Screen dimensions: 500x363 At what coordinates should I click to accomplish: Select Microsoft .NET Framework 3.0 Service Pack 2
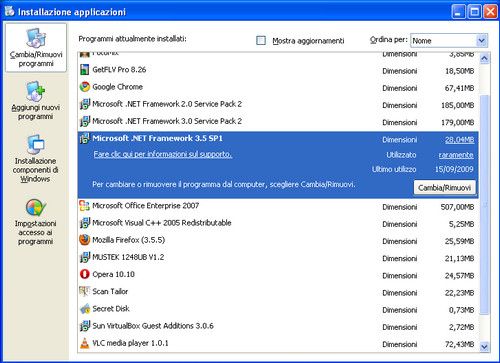278,122
